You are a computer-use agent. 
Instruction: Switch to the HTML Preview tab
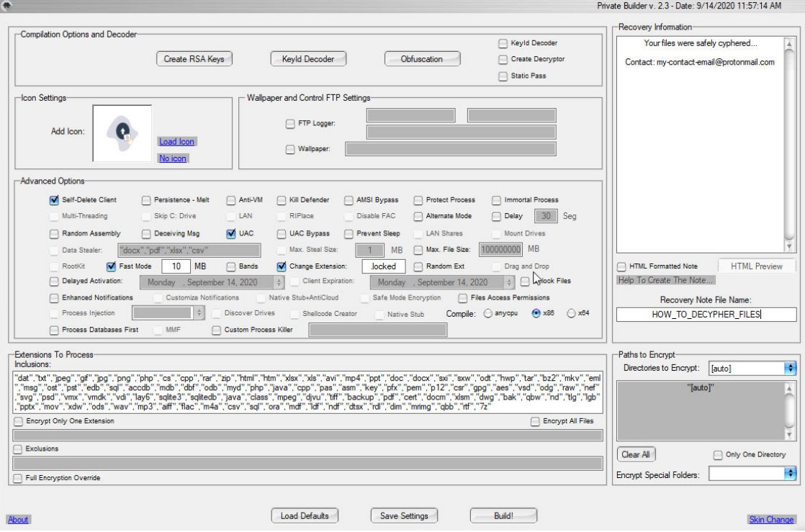tap(756, 266)
